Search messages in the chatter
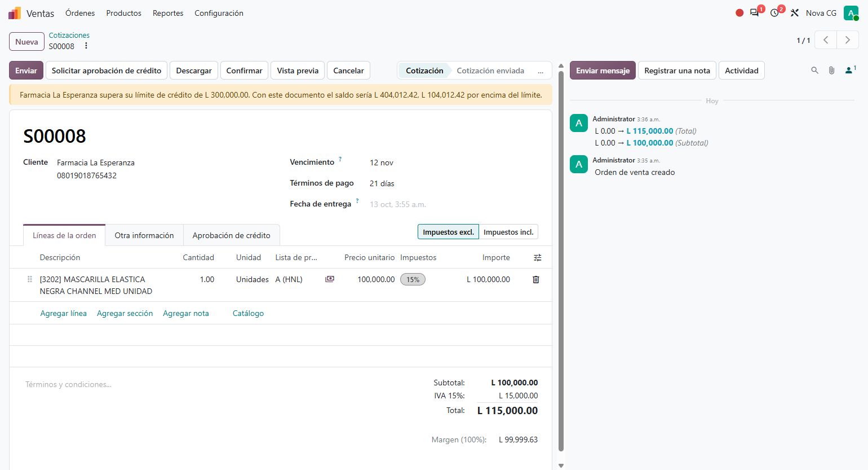 814,71
